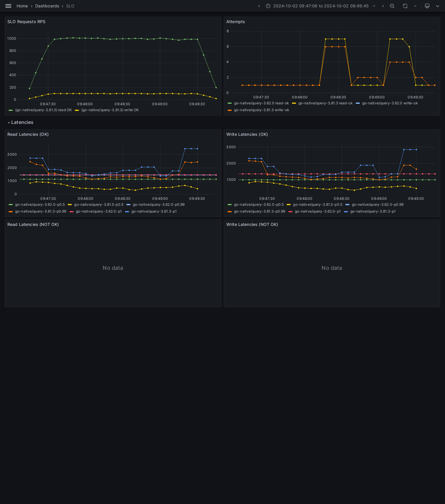Toggle 3.81.3 write-ok series in Attempts legend
The height and width of the screenshot is (504, 445).
(261, 110)
